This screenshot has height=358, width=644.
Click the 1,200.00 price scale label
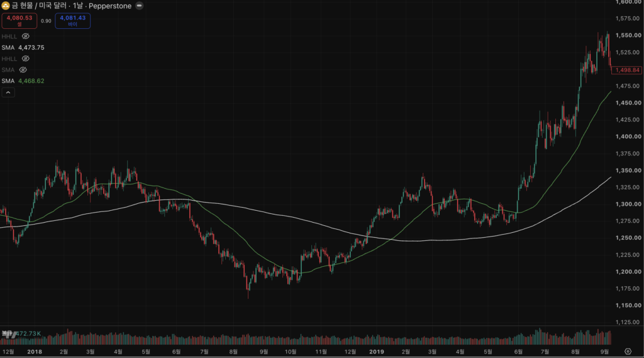point(628,272)
